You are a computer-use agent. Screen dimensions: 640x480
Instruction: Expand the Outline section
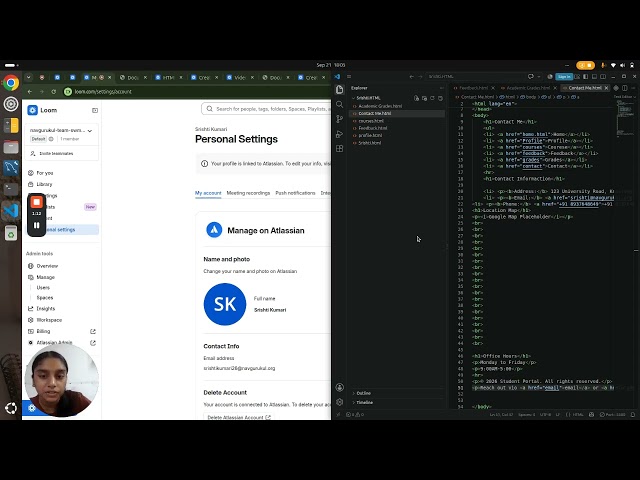click(363, 393)
